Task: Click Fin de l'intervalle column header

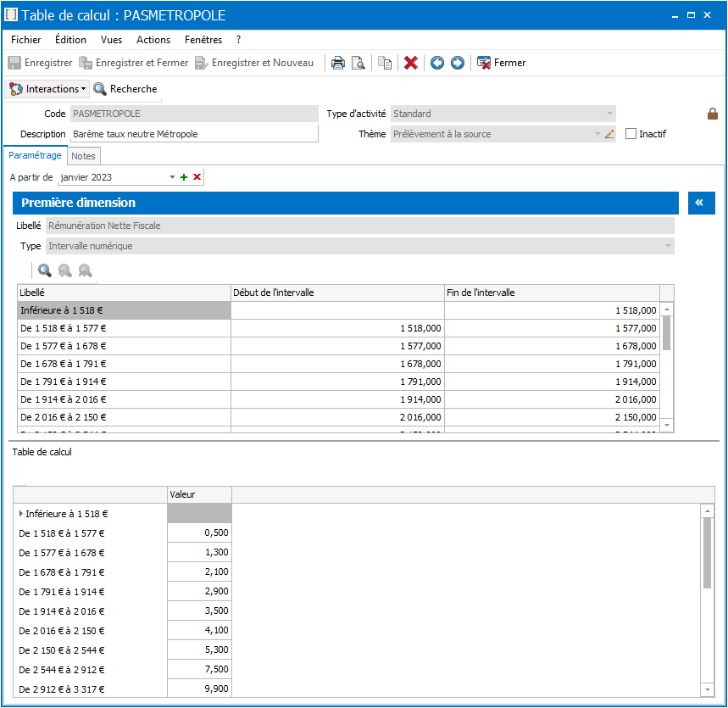Action: 552,293
